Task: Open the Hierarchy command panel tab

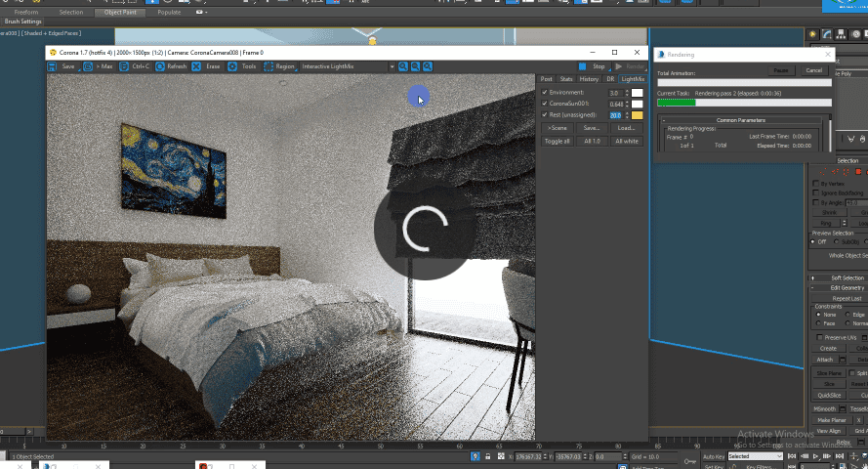Action: point(841,34)
